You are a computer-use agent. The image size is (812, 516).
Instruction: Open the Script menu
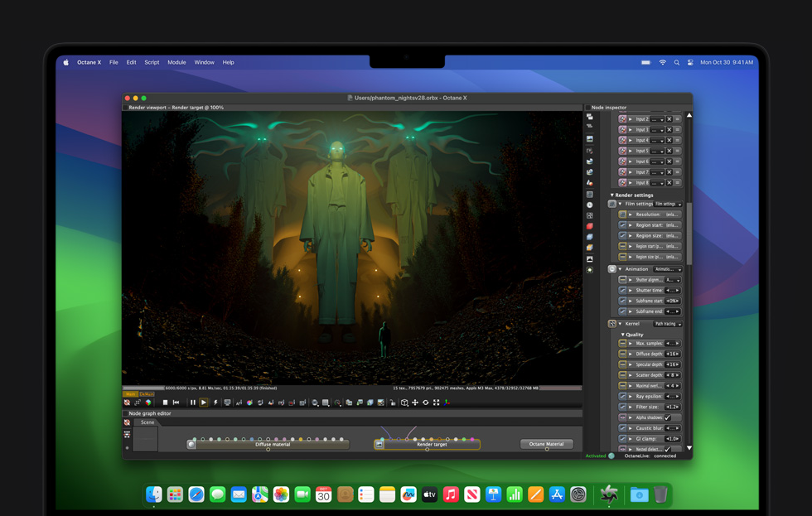152,62
